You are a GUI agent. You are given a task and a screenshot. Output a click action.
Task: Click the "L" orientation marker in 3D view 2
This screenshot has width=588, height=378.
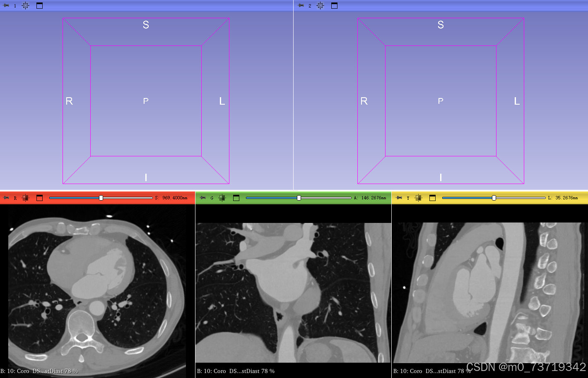517,101
